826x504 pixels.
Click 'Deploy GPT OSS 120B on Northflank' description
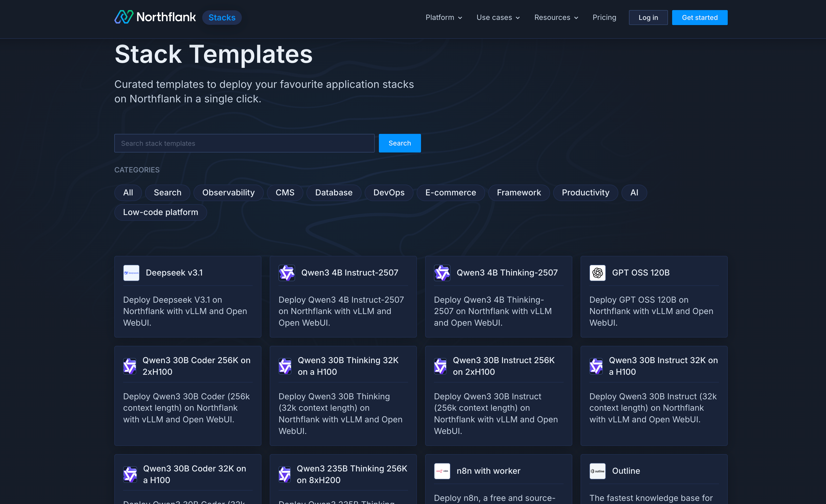[x=651, y=311]
